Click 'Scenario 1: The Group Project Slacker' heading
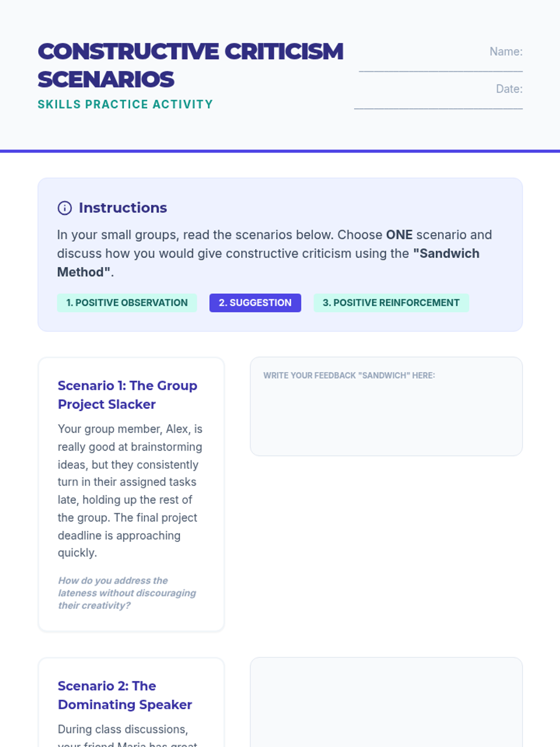This screenshot has width=560, height=747. click(127, 395)
